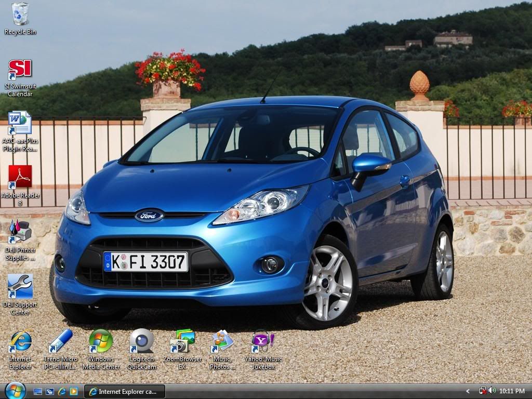
Task: Expand hidden system tray icons arrow
Action: (x=468, y=391)
